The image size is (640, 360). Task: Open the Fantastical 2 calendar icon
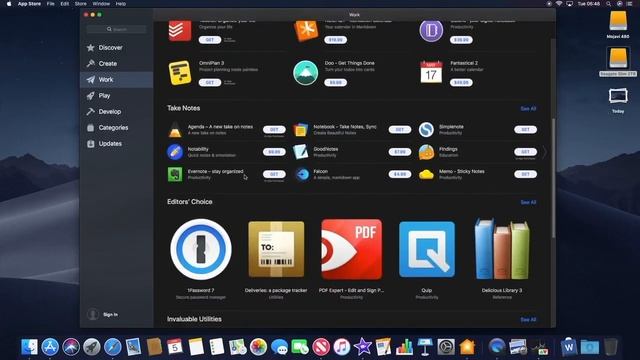coord(431,73)
